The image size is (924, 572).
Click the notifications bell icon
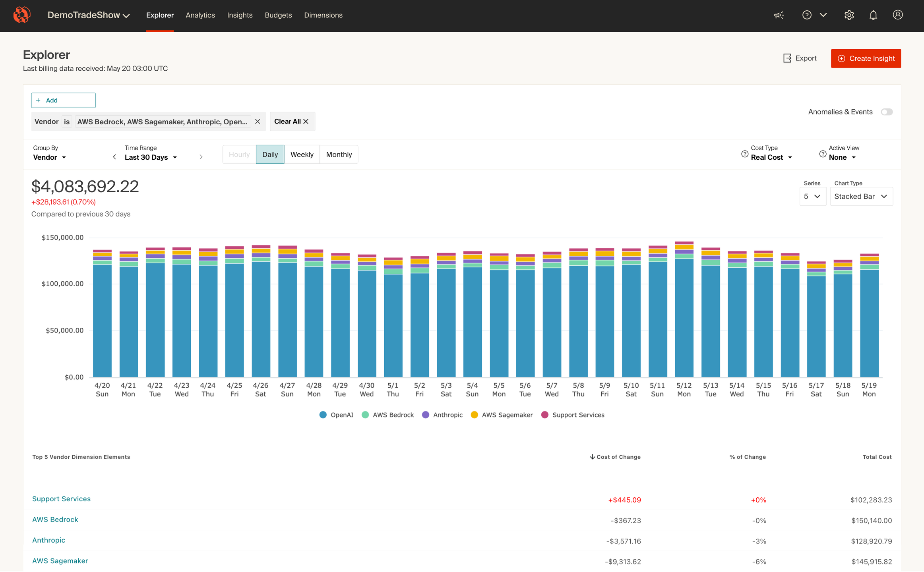pyautogui.click(x=873, y=15)
